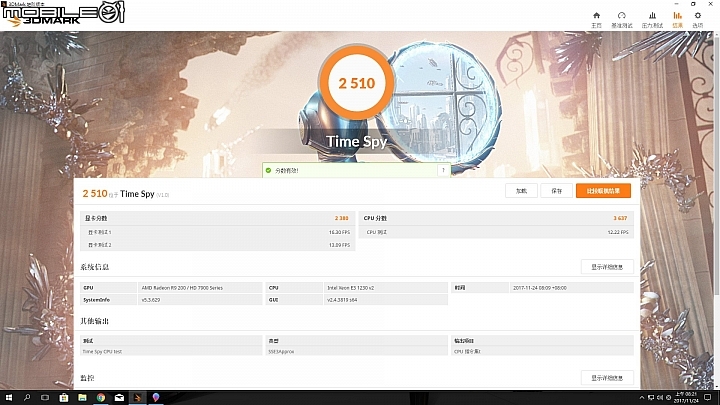Open Google Chrome from the taskbar
Viewport: 720px width, 405px height.
(x=101, y=398)
